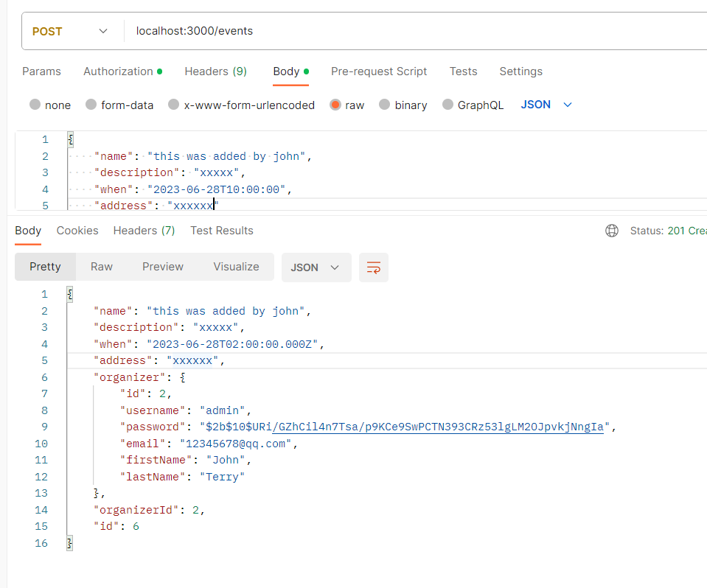707x588 pixels.
Task: Select the none body type radio
Action: [x=35, y=105]
